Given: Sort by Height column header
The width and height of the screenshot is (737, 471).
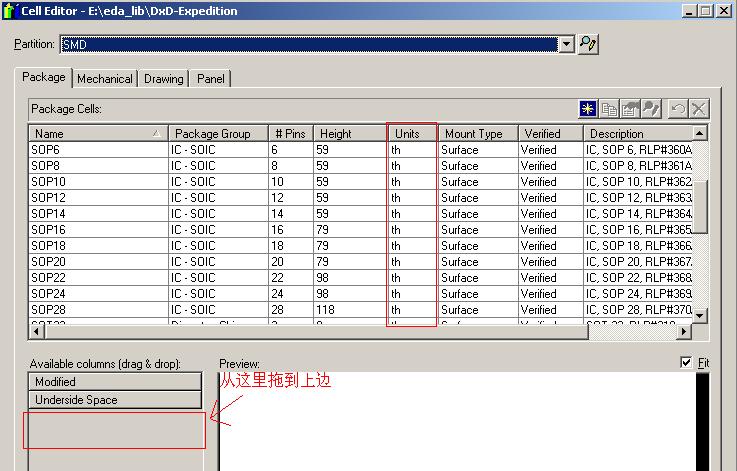Looking at the screenshot, I should (350, 134).
